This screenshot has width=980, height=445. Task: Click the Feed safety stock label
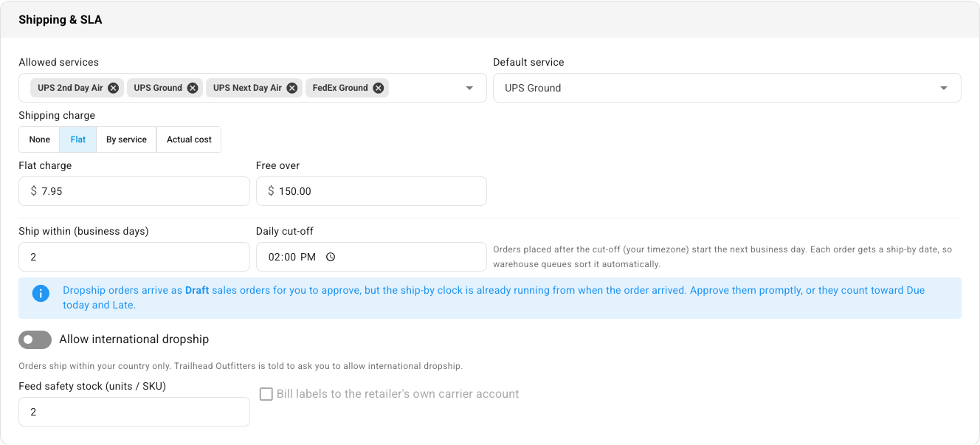(92, 386)
